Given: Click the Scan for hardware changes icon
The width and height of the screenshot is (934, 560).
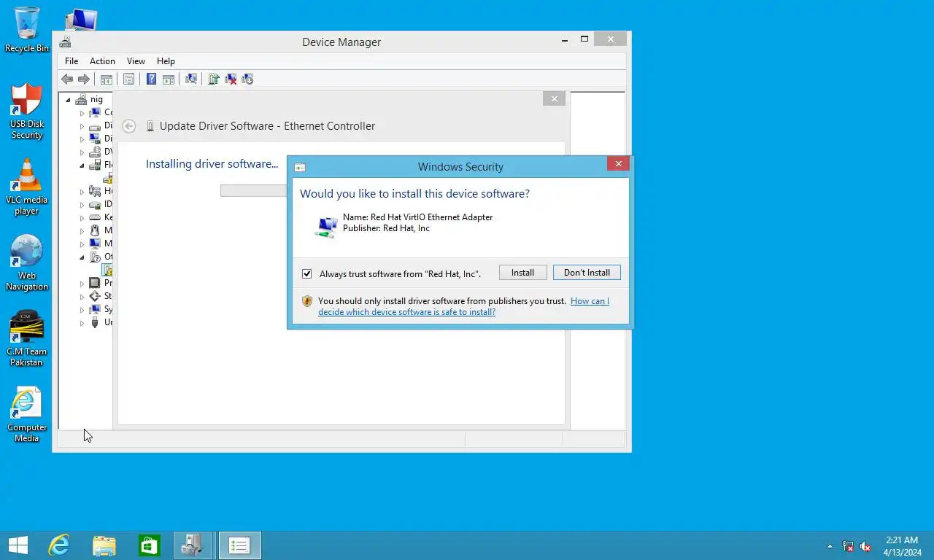Looking at the screenshot, I should tap(191, 79).
